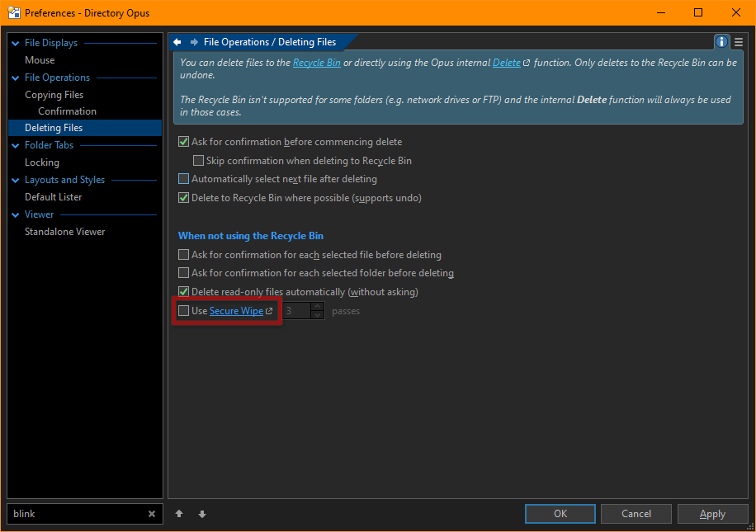The image size is (756, 532).
Task: Enable Automatically select next file after deleting
Action: click(x=183, y=179)
